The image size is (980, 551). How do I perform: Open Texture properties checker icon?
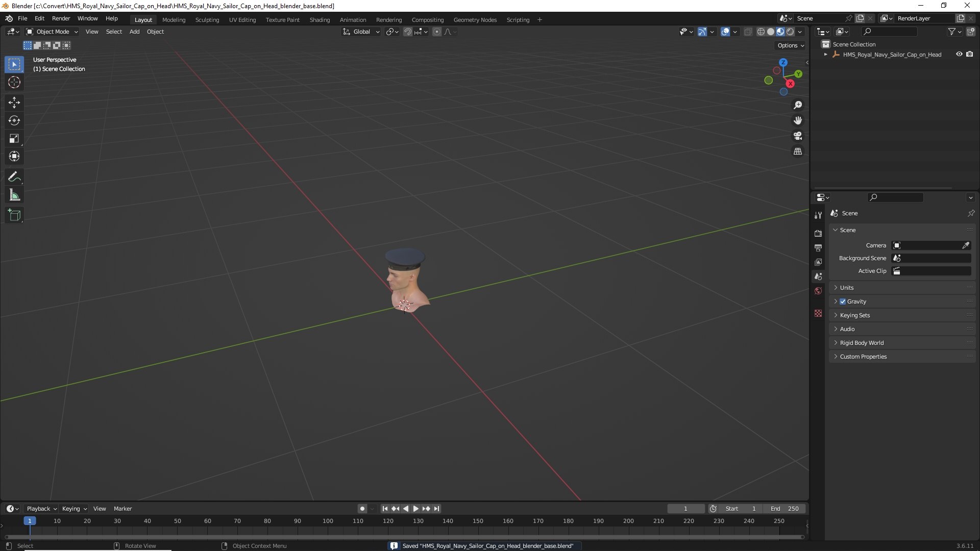[818, 313]
